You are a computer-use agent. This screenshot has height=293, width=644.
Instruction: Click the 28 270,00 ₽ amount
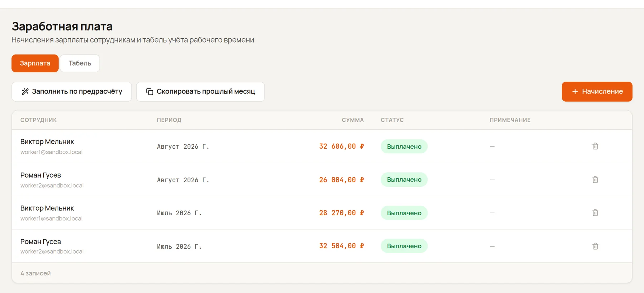(x=342, y=213)
